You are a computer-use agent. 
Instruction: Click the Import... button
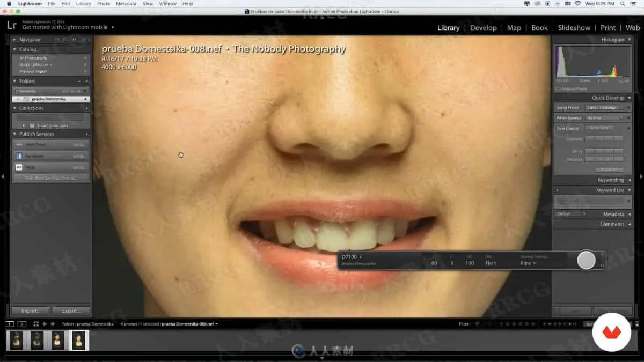[31, 311]
